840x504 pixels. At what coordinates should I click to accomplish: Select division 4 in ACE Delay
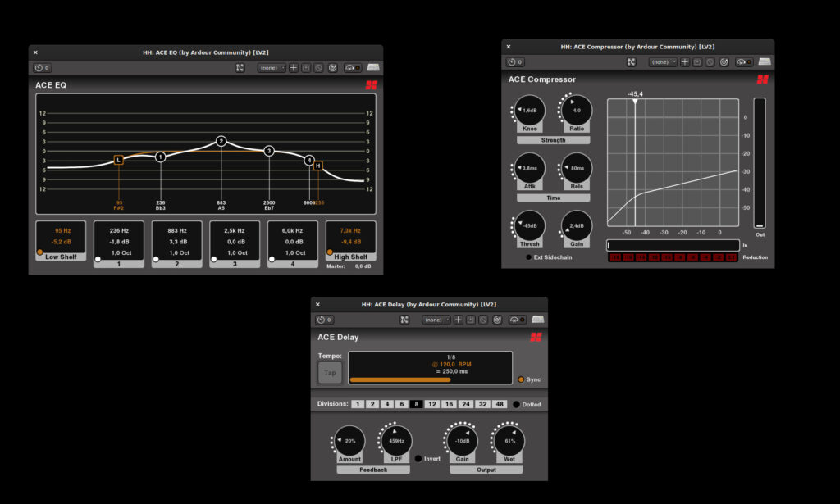coord(387,405)
